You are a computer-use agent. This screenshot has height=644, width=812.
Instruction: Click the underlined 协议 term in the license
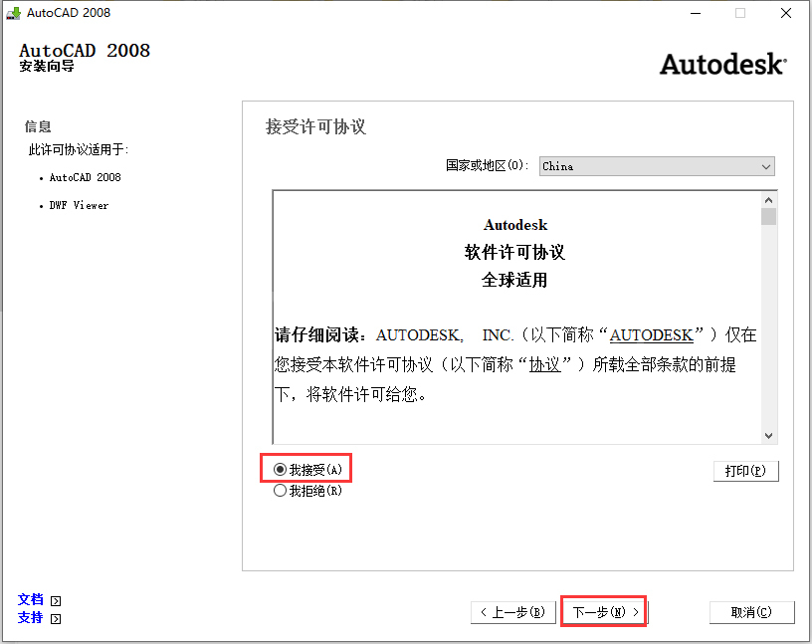click(544, 365)
